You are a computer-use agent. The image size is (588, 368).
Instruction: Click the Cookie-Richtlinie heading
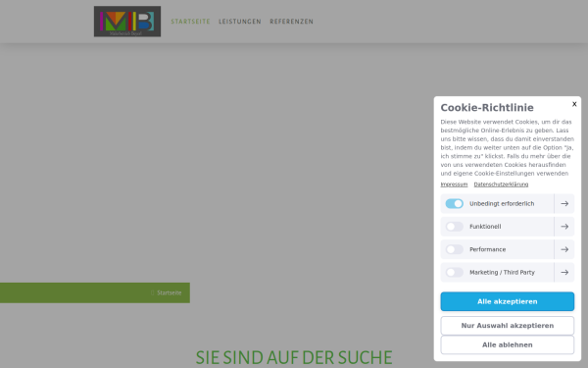[487, 108]
